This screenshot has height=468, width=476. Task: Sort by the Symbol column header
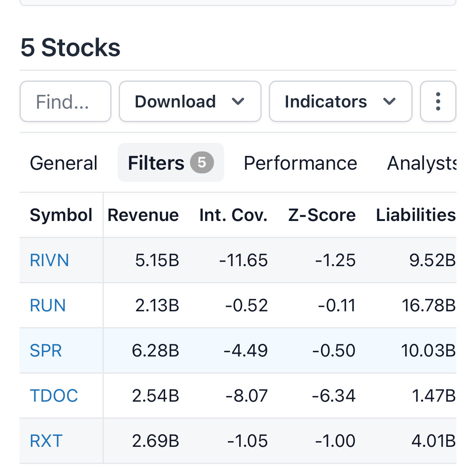point(61,215)
